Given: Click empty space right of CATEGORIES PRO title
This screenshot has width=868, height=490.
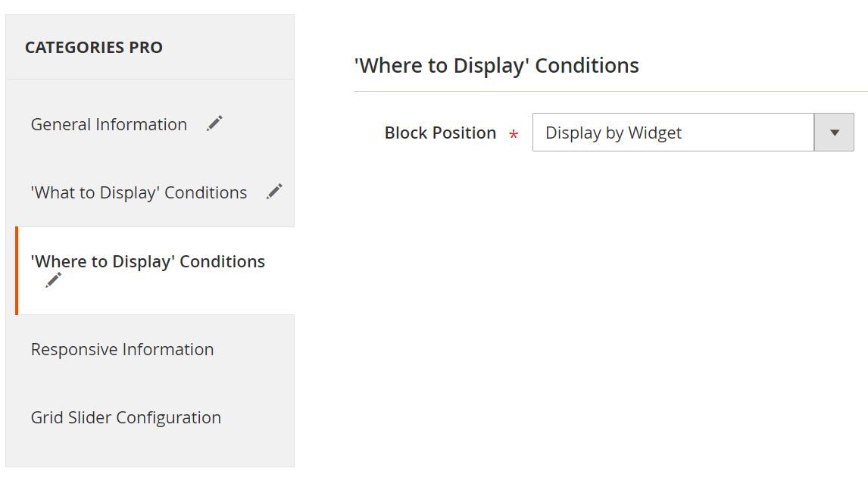Looking at the screenshot, I should (227, 48).
